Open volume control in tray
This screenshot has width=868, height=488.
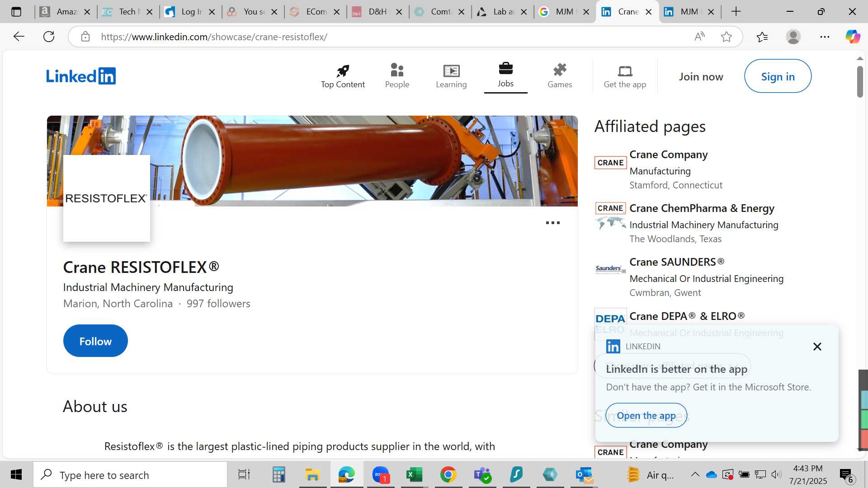tap(776, 474)
